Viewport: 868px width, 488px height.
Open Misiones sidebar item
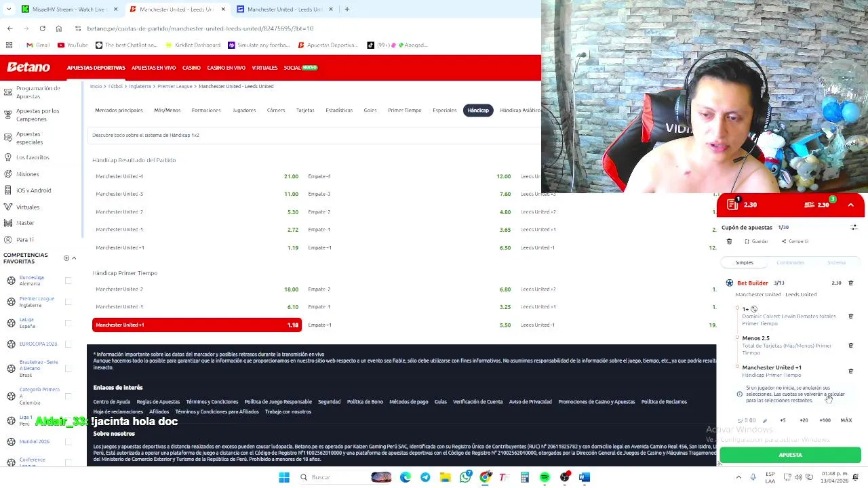coord(27,174)
